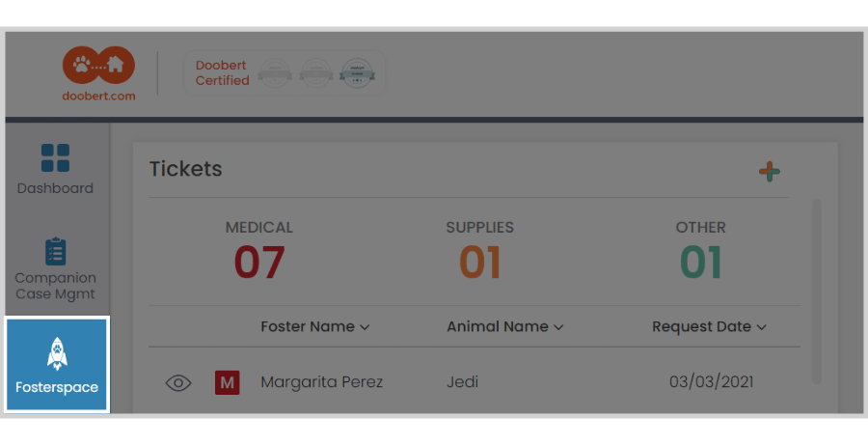Viewport: 868px width, 445px height.
Task: Click the doobert.com paw and house logo
Action: click(x=97, y=66)
